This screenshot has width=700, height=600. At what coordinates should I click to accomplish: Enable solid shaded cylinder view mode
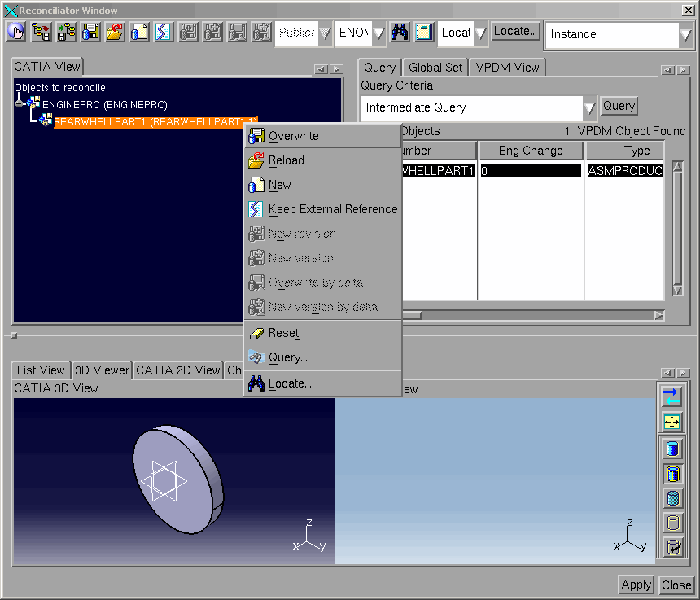pyautogui.click(x=672, y=449)
